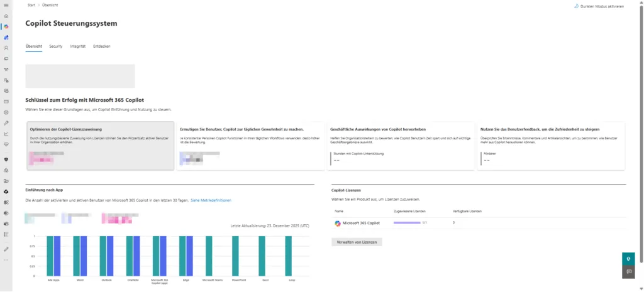Viewport: 644px width, 292px height.
Task: Open the feedback chat icon button
Action: [x=627, y=272]
